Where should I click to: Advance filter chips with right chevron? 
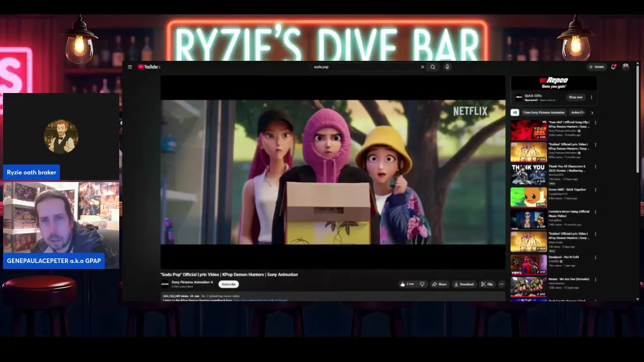tap(592, 113)
